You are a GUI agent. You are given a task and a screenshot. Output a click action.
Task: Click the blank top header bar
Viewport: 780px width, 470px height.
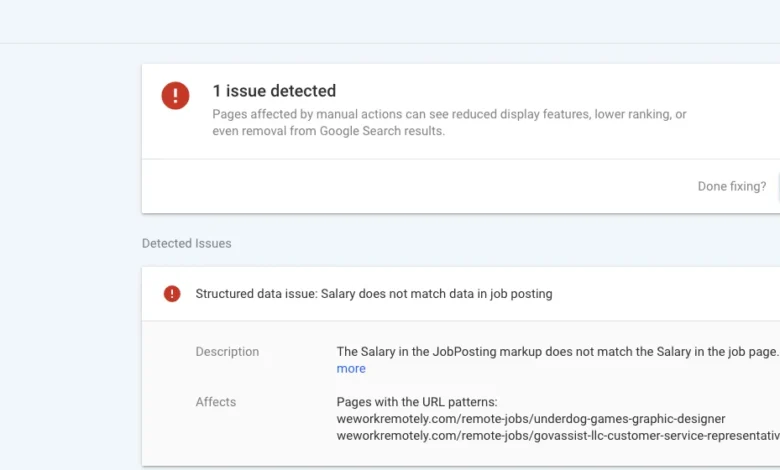point(390,21)
